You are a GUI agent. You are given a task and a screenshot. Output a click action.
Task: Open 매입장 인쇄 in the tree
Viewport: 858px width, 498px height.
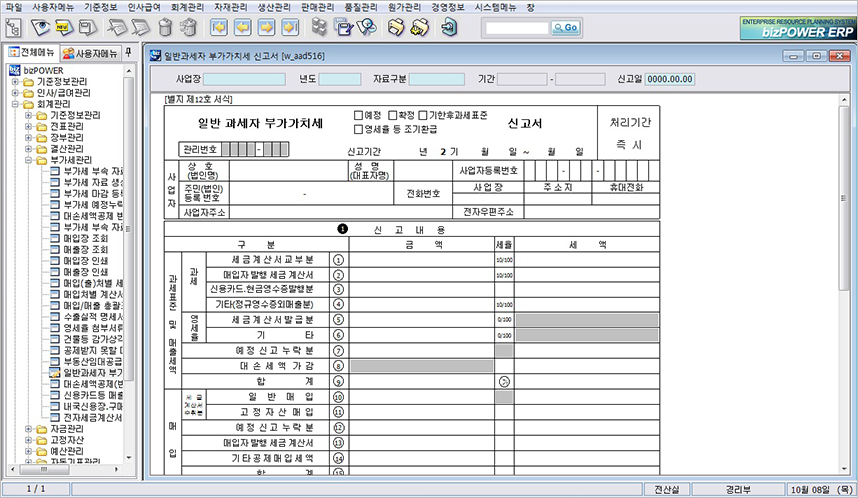(85, 260)
